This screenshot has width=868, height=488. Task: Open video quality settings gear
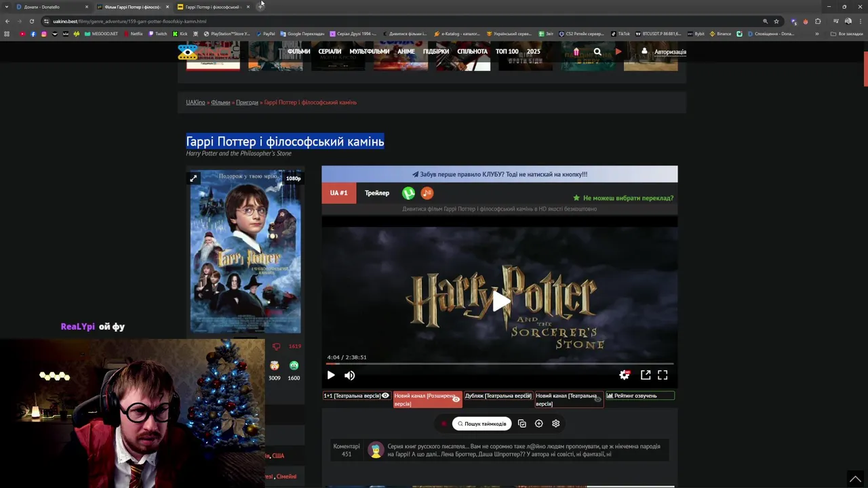pyautogui.click(x=625, y=375)
